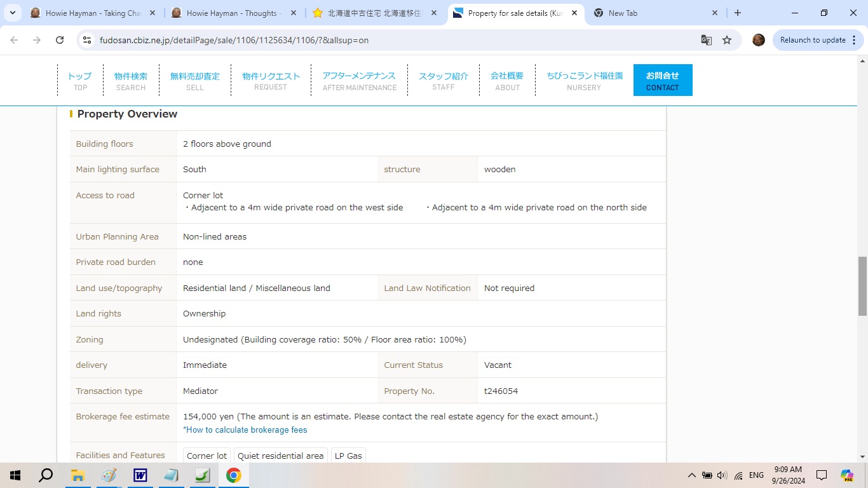Click the Google Translate icon in address bar
Screen dimensions: 868x488
pyautogui.click(x=706, y=40)
